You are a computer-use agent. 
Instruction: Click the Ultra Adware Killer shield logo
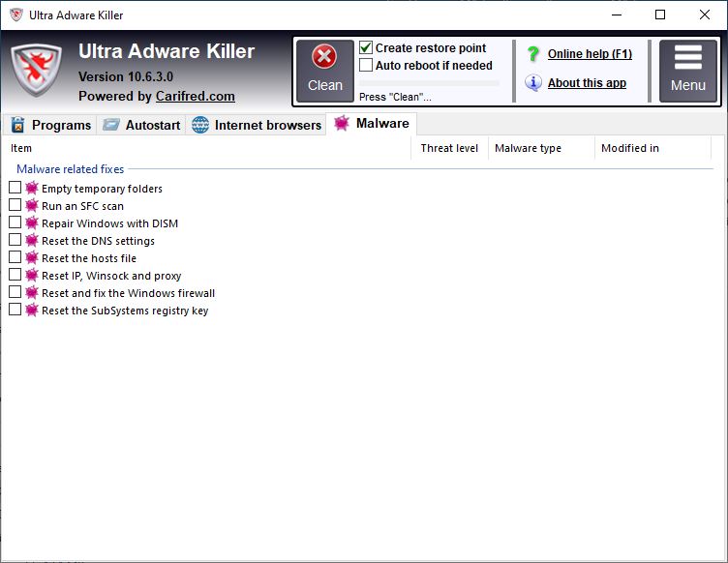click(x=36, y=70)
